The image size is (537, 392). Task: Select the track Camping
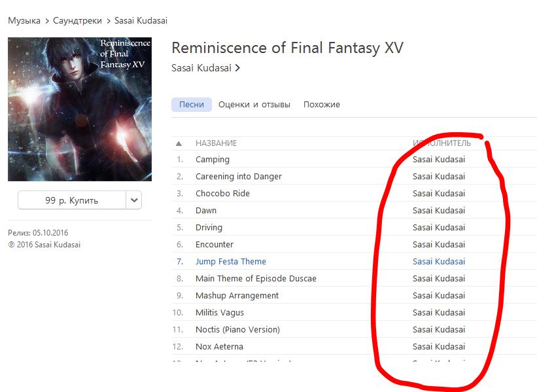coord(213,159)
